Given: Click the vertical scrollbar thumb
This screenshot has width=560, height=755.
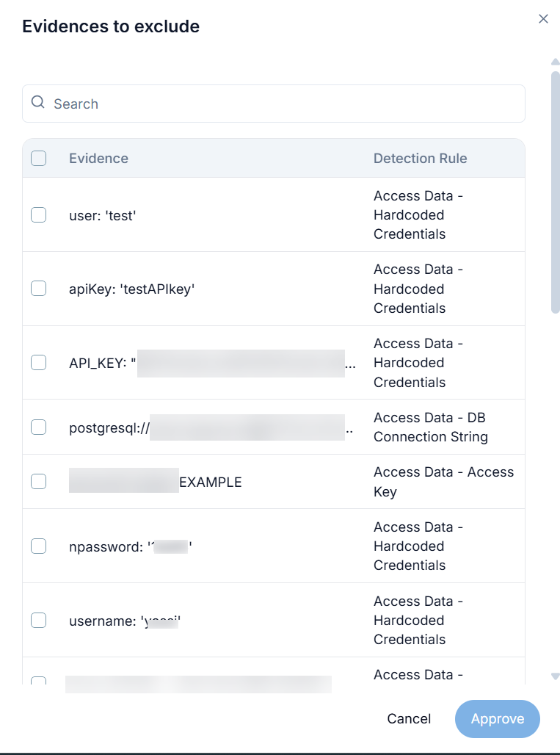Looking at the screenshot, I should click(x=556, y=191).
